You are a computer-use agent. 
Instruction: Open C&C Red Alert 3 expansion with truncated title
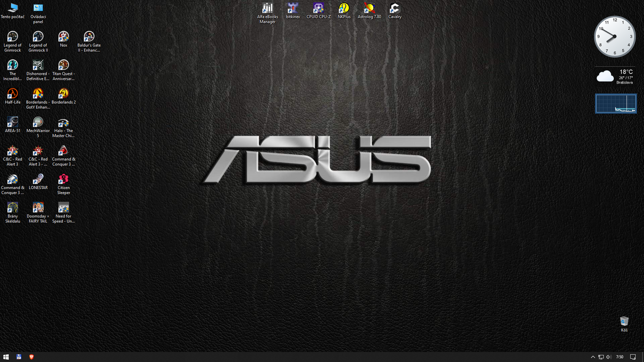38,156
